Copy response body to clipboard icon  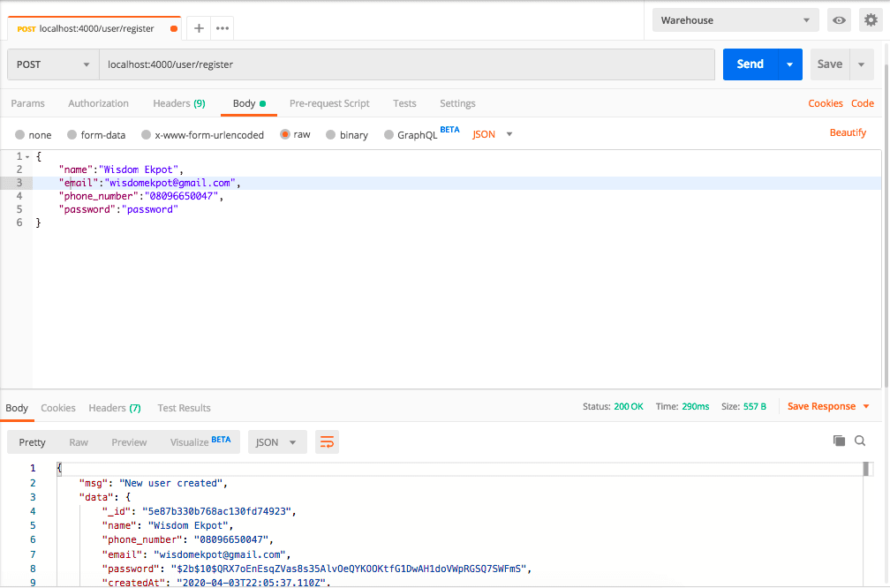[839, 441]
